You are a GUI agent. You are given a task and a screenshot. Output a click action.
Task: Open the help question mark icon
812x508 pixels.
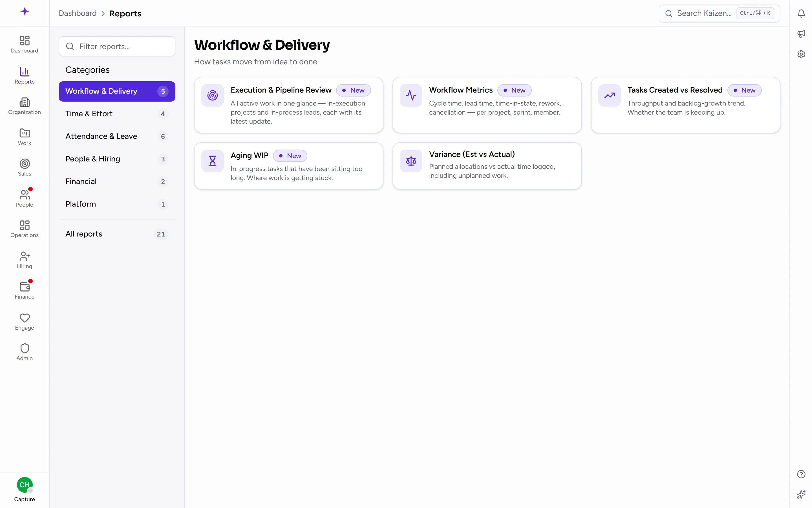(x=801, y=474)
